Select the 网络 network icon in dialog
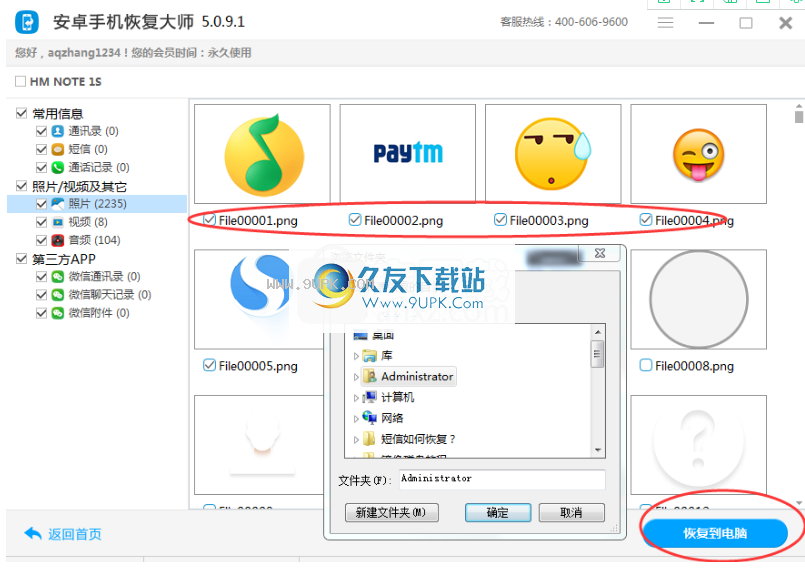 coord(369,417)
